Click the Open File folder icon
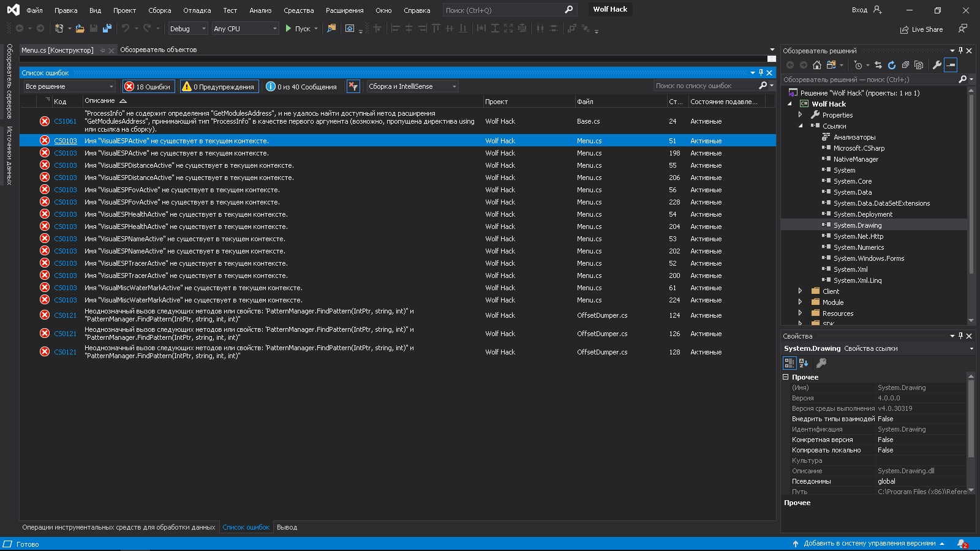 (80, 28)
